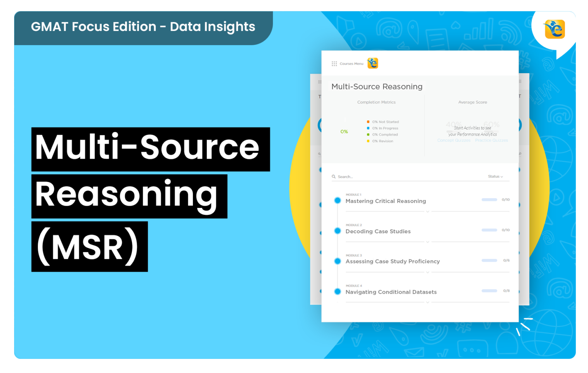The width and height of the screenshot is (588, 373).
Task: Expand the Navigating Conditional Datasets chevron
Action: pos(428,302)
